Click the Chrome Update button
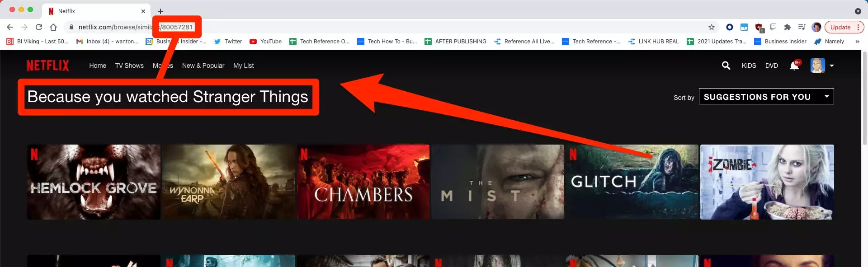The width and height of the screenshot is (868, 267). coord(844,27)
